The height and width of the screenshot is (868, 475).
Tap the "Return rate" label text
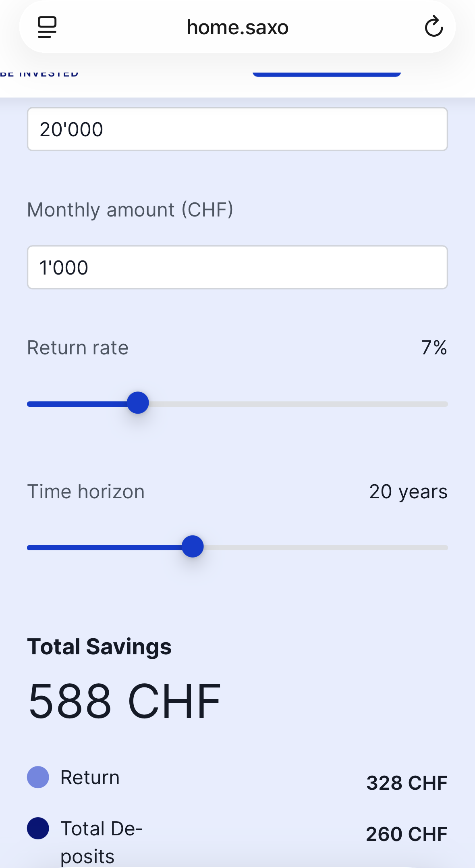(x=78, y=348)
